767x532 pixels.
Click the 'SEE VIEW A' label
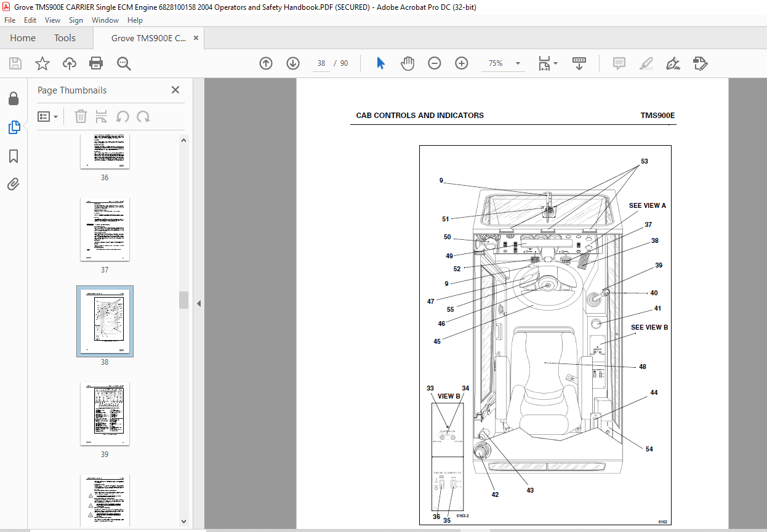click(648, 205)
